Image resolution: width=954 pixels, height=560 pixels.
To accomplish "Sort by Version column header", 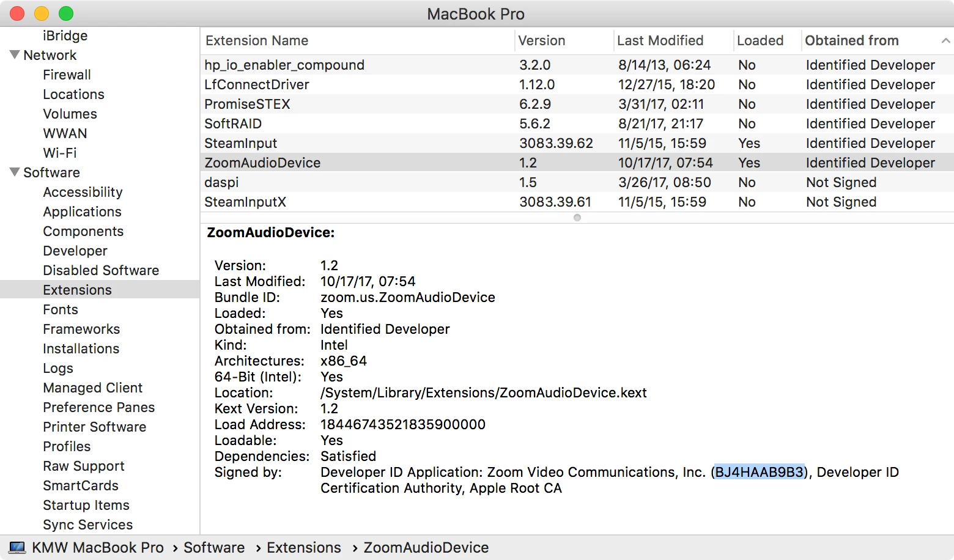I will point(564,40).
